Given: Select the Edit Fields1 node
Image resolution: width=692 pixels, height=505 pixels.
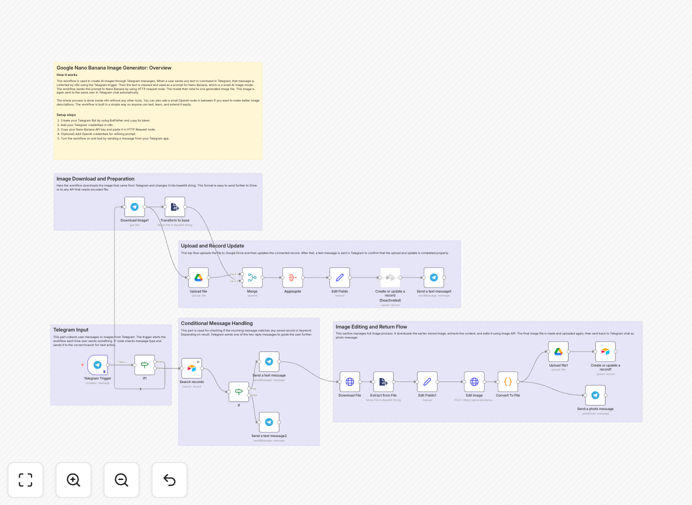Looking at the screenshot, I should click(427, 382).
